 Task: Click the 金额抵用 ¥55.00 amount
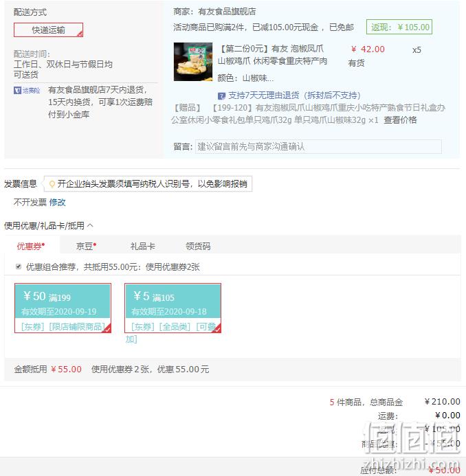click(66, 369)
